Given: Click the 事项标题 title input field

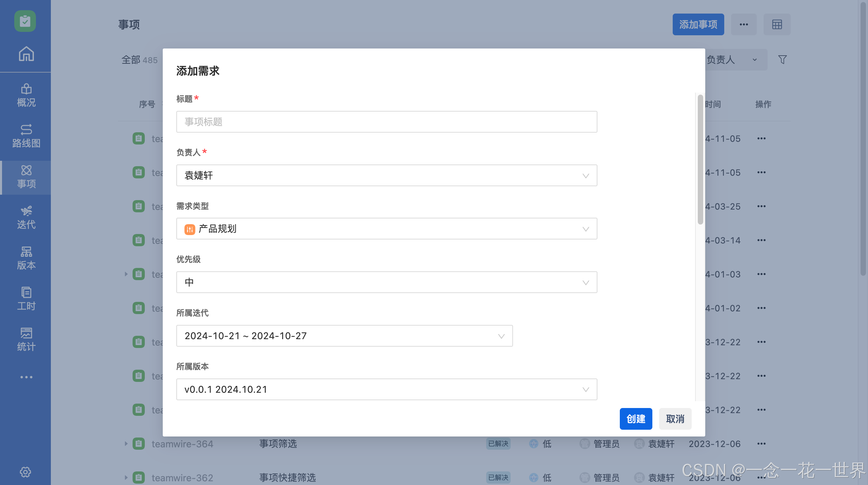Looking at the screenshot, I should [387, 122].
